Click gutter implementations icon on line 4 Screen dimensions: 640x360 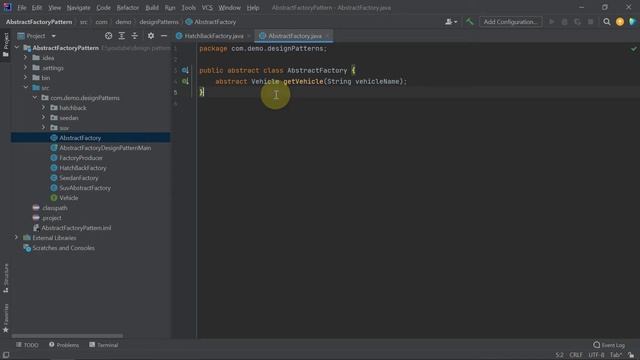[x=185, y=81]
